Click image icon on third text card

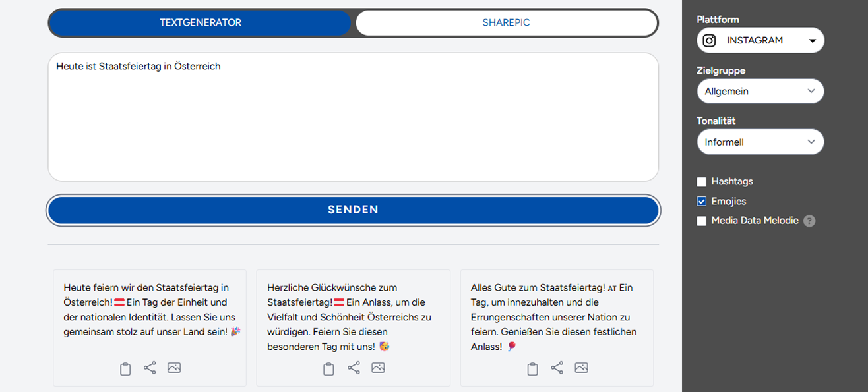[x=581, y=368]
